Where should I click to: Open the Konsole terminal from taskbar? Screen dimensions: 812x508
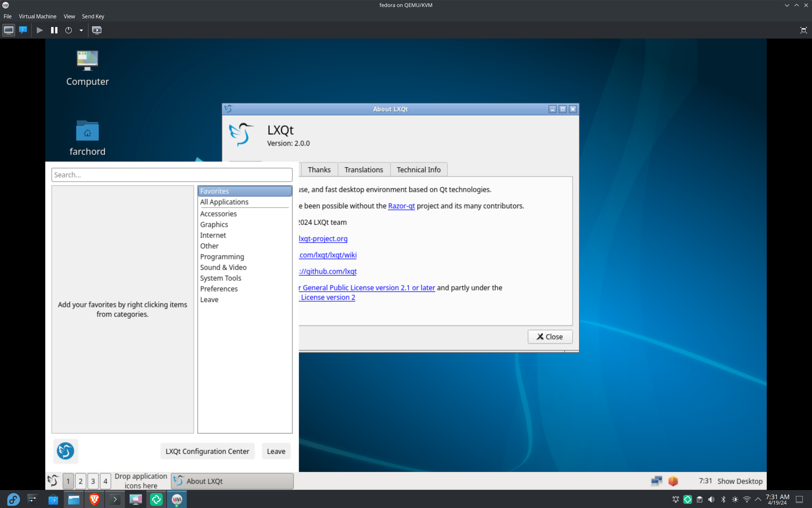[x=115, y=500]
